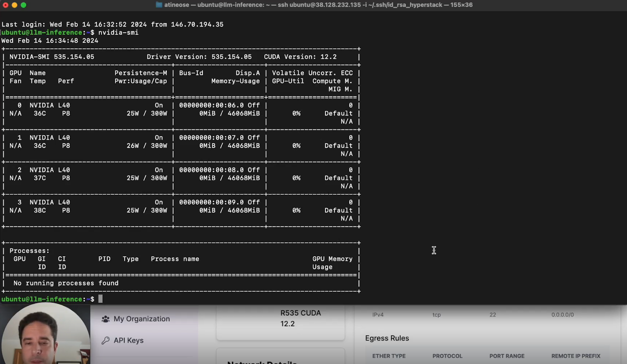
Task: Click port '22' cell in rules table
Action: point(493,315)
